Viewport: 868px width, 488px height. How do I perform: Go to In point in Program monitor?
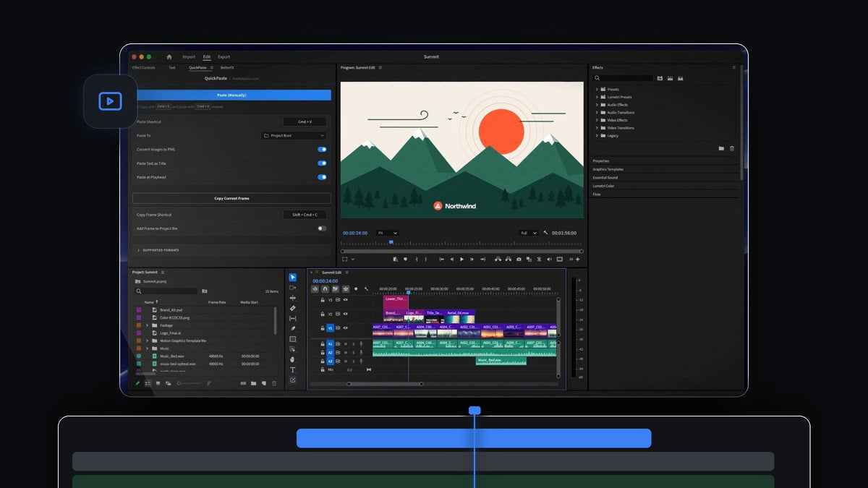pyautogui.click(x=441, y=260)
